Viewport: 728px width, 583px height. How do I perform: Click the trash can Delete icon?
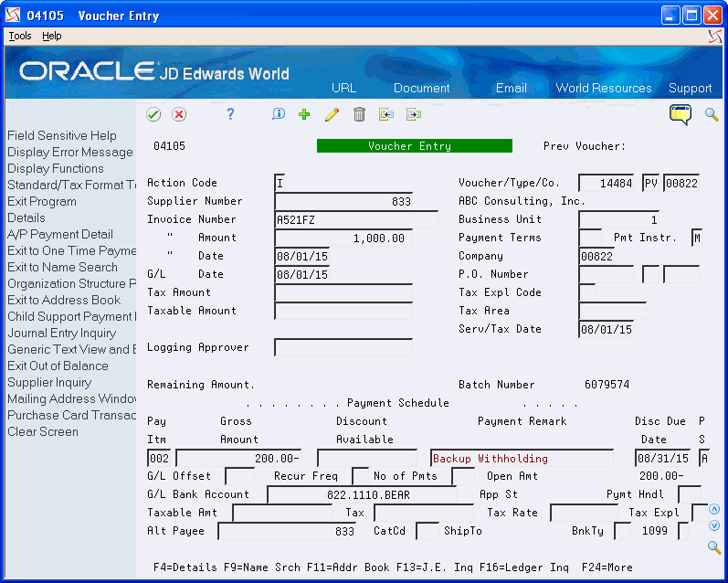pos(359,114)
